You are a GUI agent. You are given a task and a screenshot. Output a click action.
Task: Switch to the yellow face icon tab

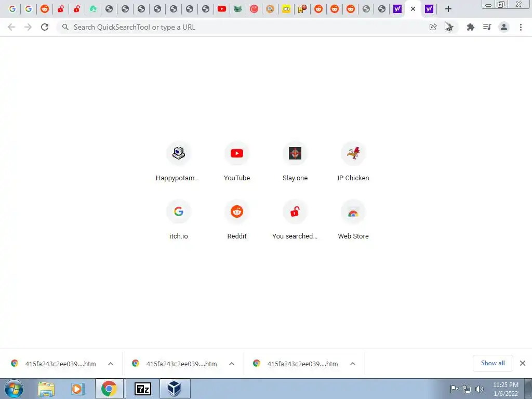(286, 9)
